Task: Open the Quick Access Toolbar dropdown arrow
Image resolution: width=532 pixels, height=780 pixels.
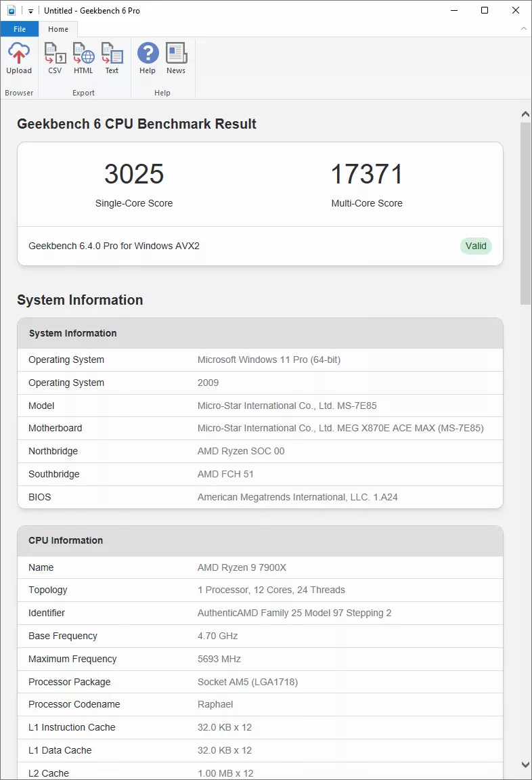Action: tap(30, 12)
